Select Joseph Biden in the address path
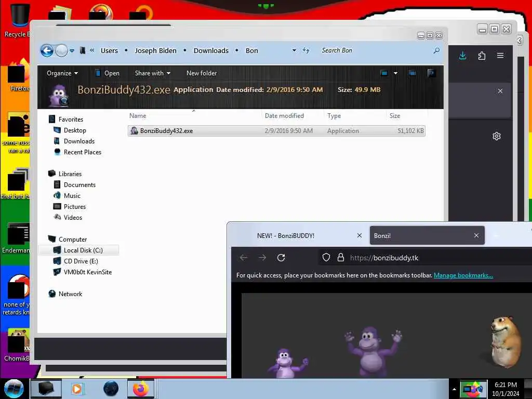532x399 pixels. 156,50
